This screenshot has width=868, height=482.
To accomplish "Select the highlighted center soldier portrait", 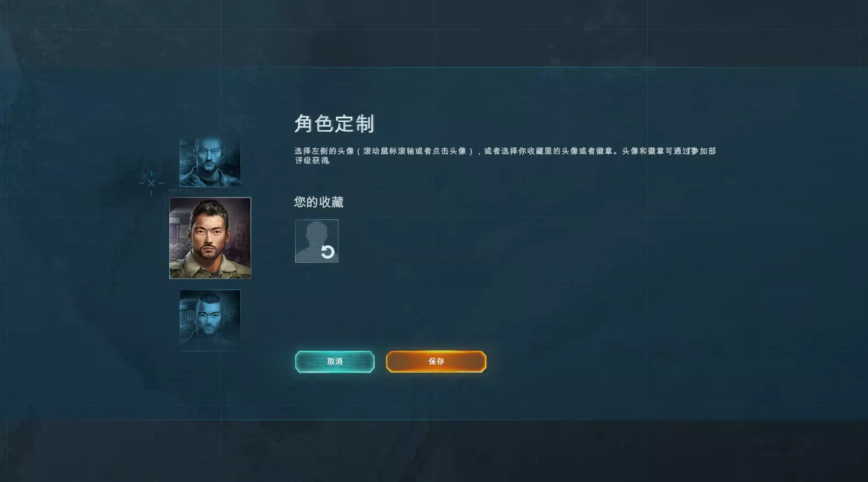I will [210, 238].
